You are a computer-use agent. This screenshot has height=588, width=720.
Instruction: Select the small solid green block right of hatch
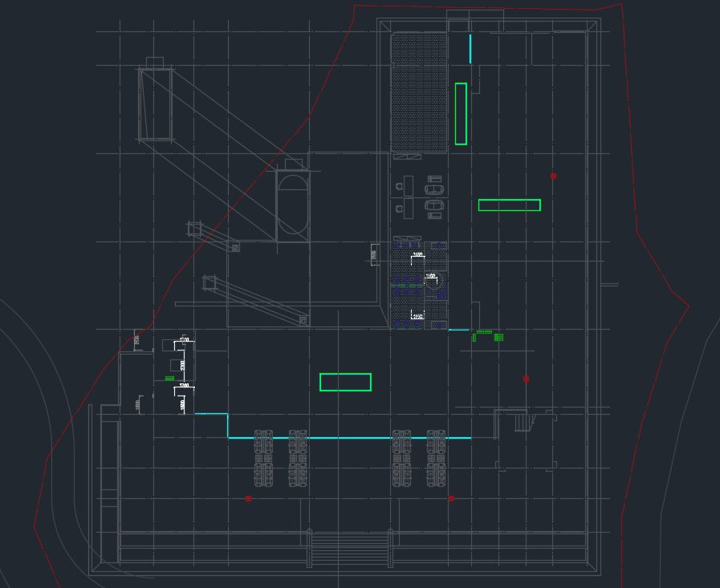[498, 337]
